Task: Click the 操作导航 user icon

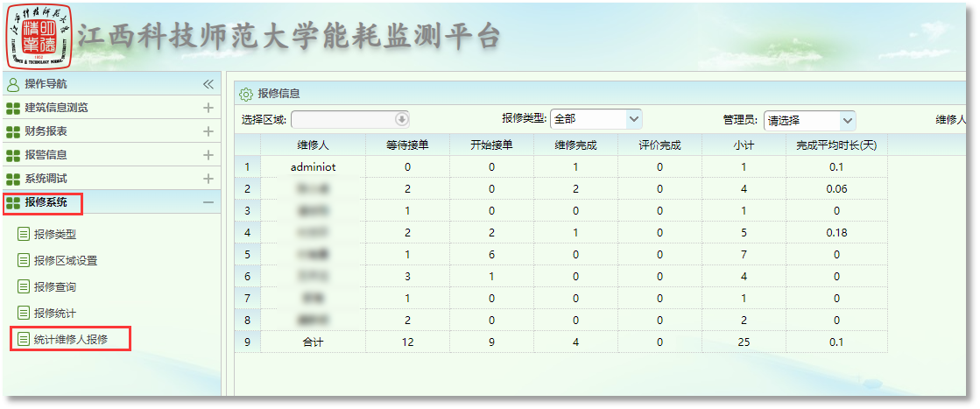Action: 13,84
